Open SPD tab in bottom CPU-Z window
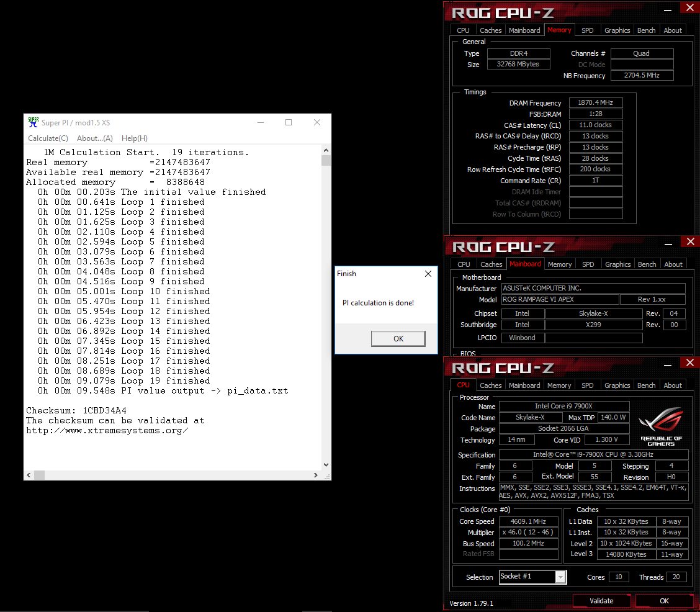This screenshot has width=700, height=612. [588, 385]
